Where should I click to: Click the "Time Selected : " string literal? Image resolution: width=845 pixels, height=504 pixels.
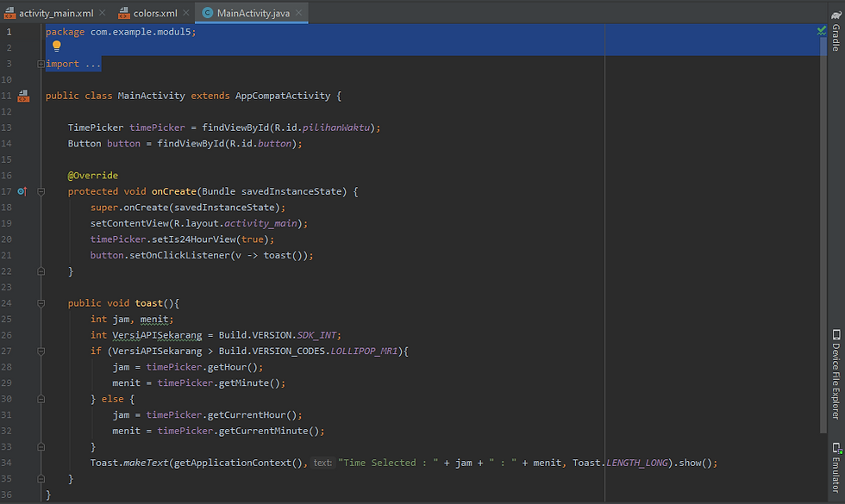[x=388, y=464]
